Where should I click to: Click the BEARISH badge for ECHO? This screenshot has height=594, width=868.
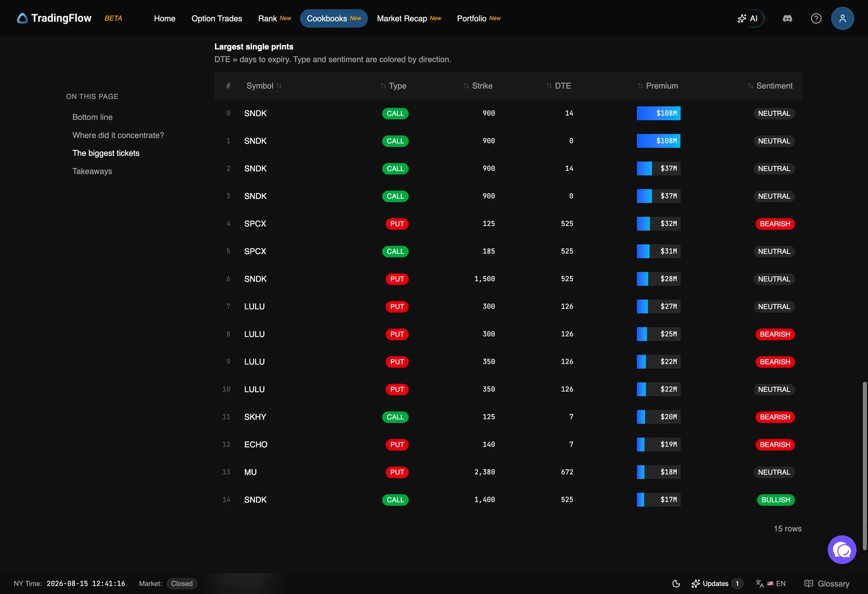775,444
